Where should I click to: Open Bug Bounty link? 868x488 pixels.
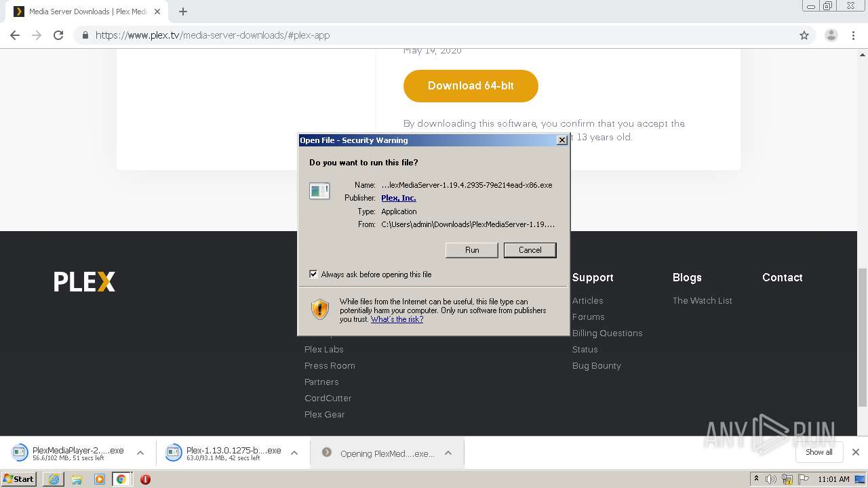coord(597,365)
